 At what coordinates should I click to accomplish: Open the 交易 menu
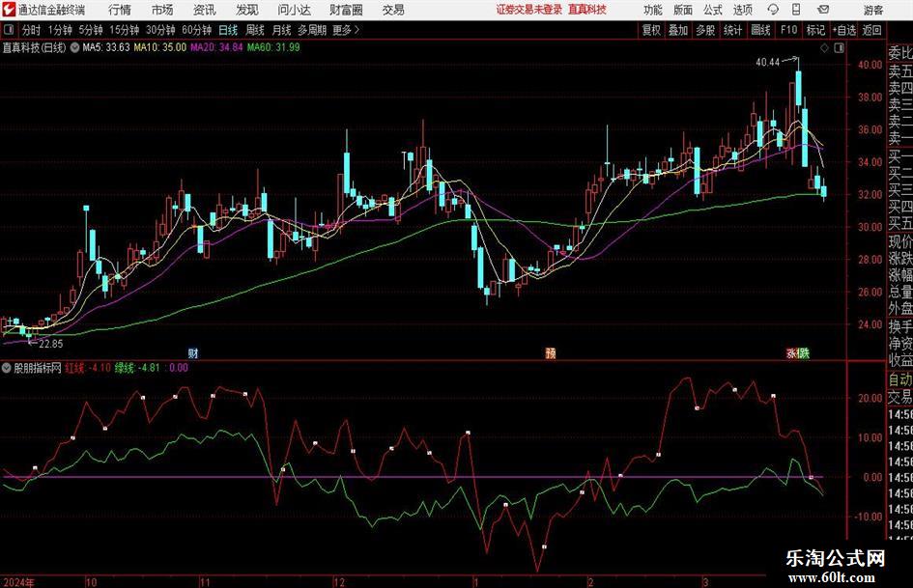point(393,10)
